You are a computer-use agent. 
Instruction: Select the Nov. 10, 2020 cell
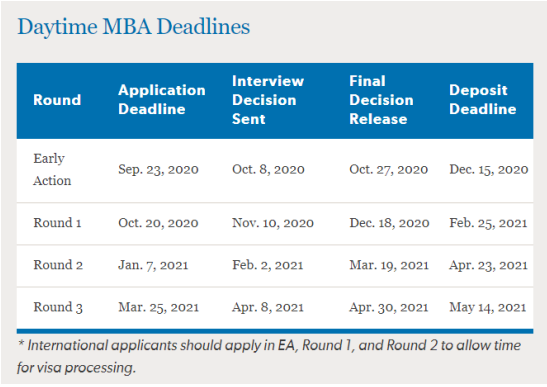(273, 223)
